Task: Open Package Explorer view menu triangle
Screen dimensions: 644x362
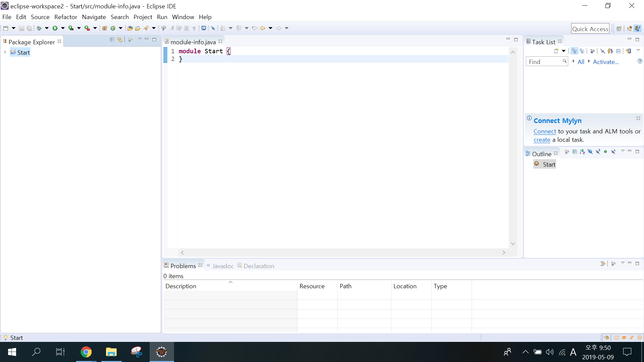Action: pyautogui.click(x=140, y=39)
